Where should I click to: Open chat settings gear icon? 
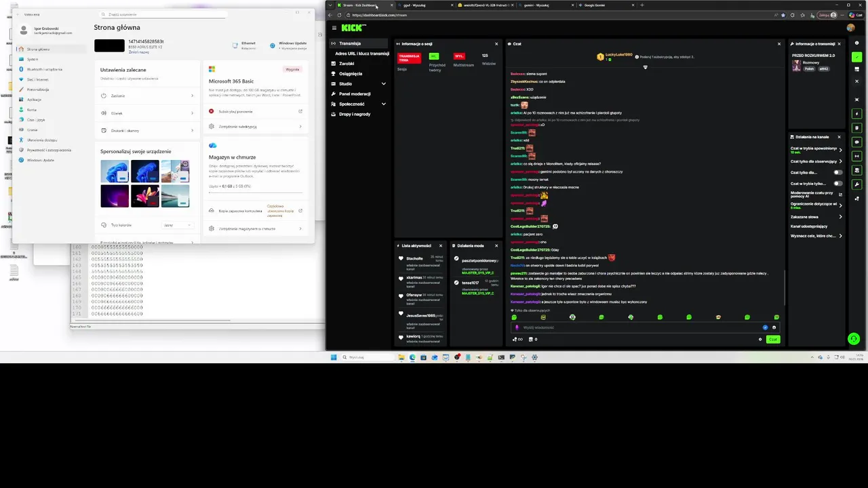[760, 340]
